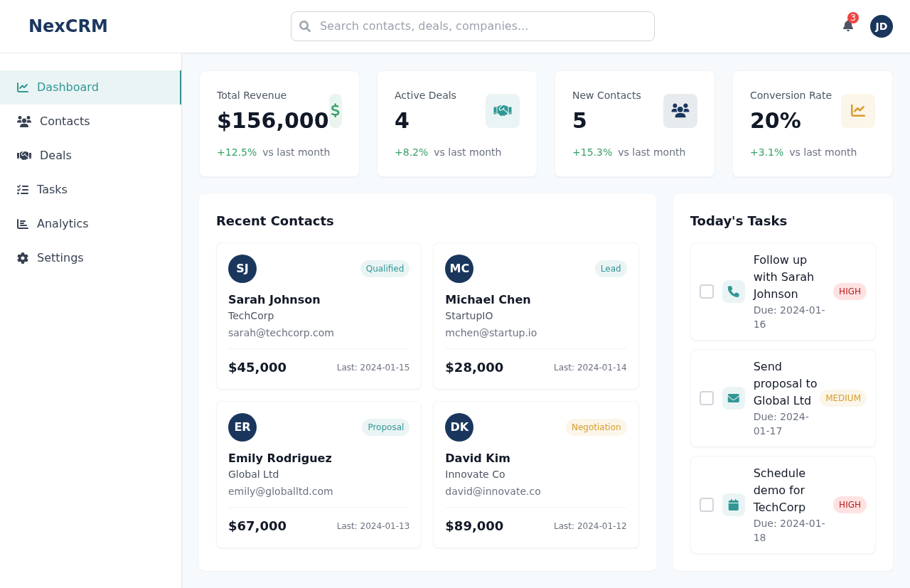910x588 pixels.
Task: Mark Send proposal to Global Ltd as done
Action: (706, 397)
